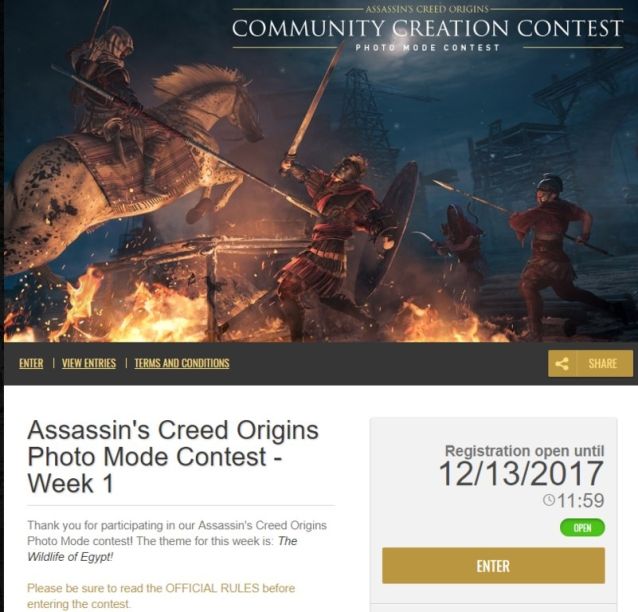Screen dimensions: 638x612
Task: Click the soldier holding the round shield
Action: click(x=338, y=244)
